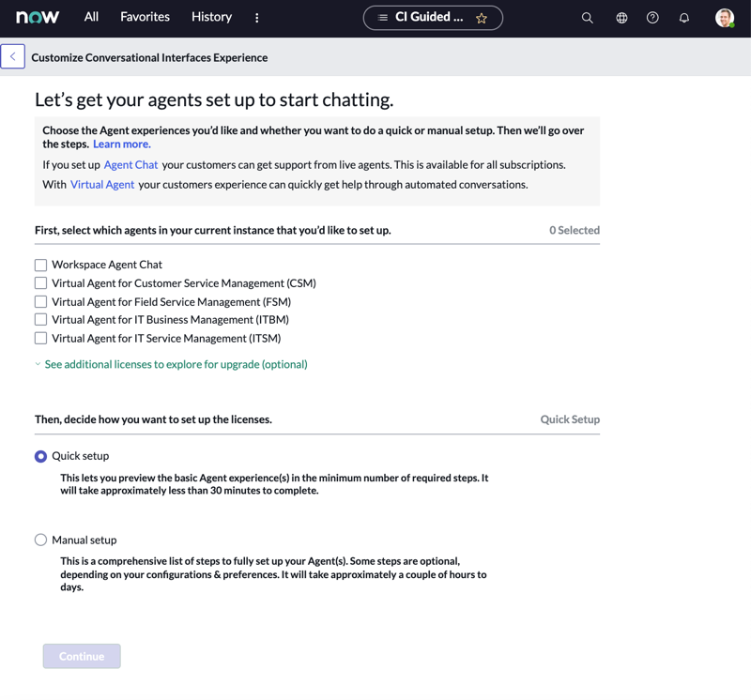Open the help question mark icon
751x700 pixels.
coord(652,18)
